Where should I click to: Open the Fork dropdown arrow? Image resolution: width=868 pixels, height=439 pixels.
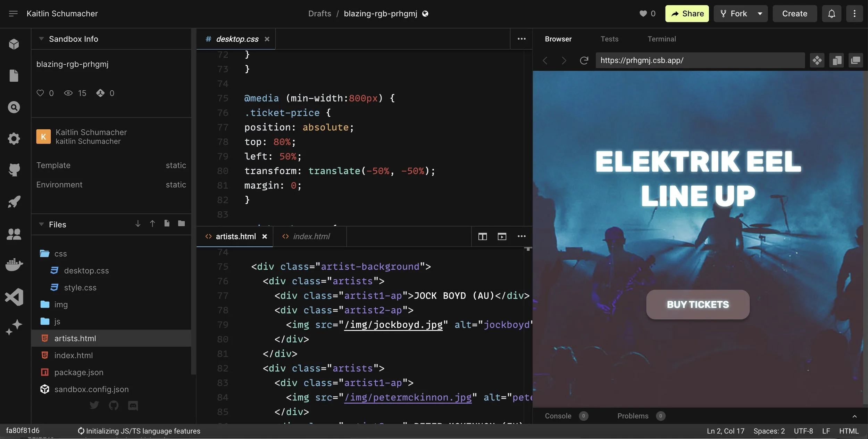pos(760,14)
